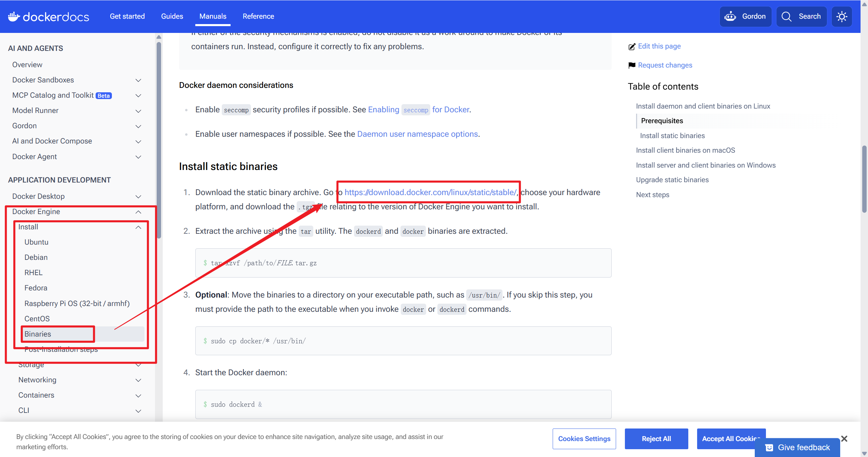The height and width of the screenshot is (457, 868).
Task: Click the Give feedback smiley icon
Action: 769,448
